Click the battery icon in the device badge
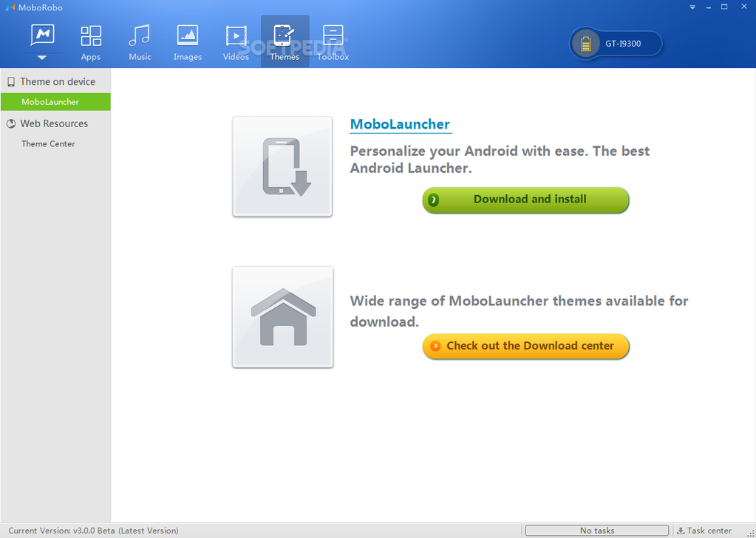This screenshot has width=756, height=538. point(585,44)
